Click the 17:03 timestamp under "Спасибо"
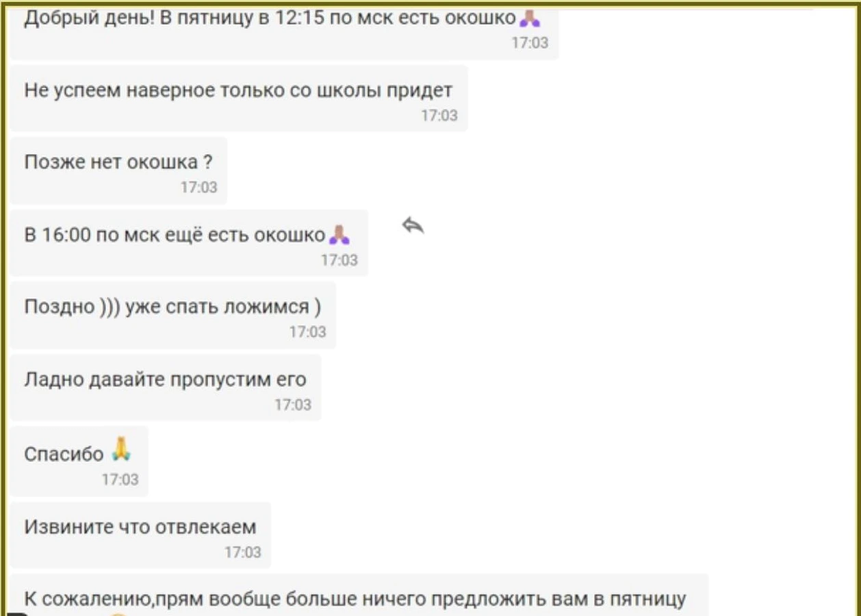 click(x=120, y=480)
